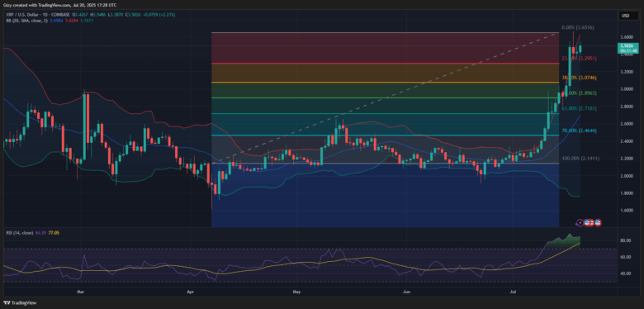Select the 38.2% (3.0746) Fibonacci level label

click(579, 78)
